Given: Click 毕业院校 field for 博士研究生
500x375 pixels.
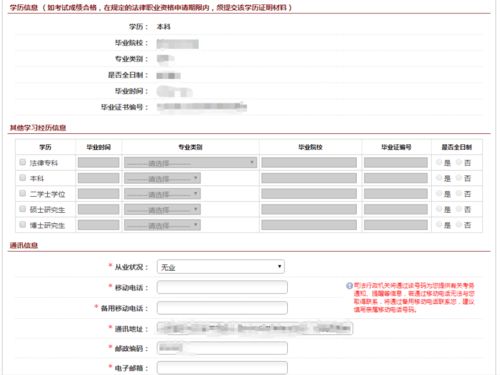Looking at the screenshot, I should (x=309, y=225).
